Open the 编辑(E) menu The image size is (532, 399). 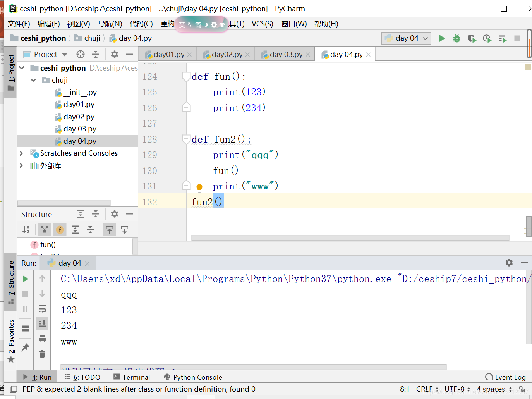click(49, 24)
